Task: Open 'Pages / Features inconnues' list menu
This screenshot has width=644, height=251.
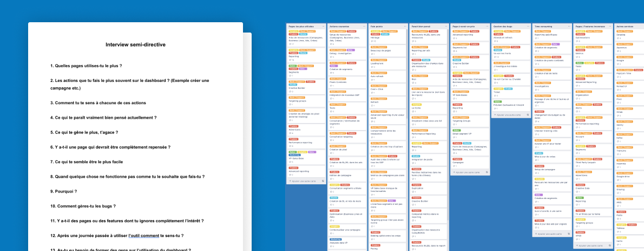Action: pos(610,27)
